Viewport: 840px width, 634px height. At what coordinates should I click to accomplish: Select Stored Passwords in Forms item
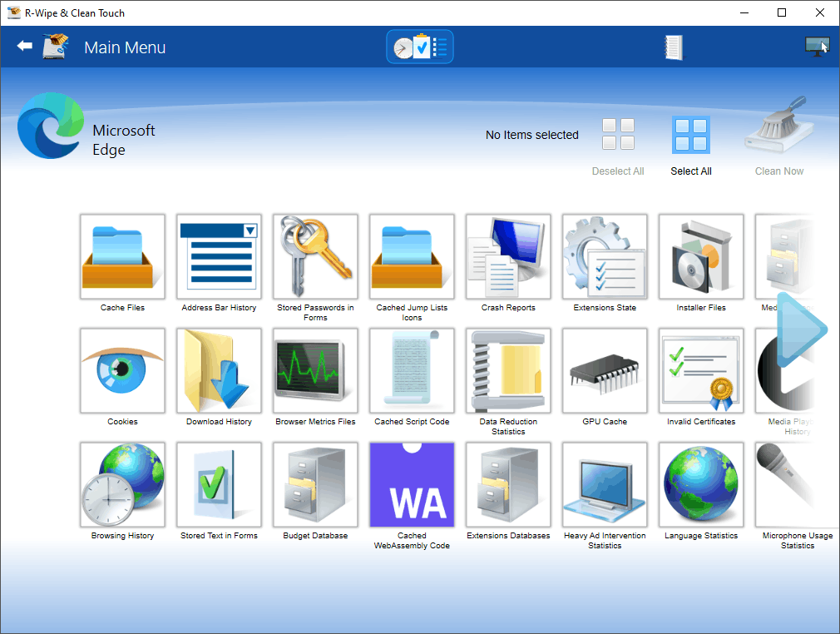(315, 257)
